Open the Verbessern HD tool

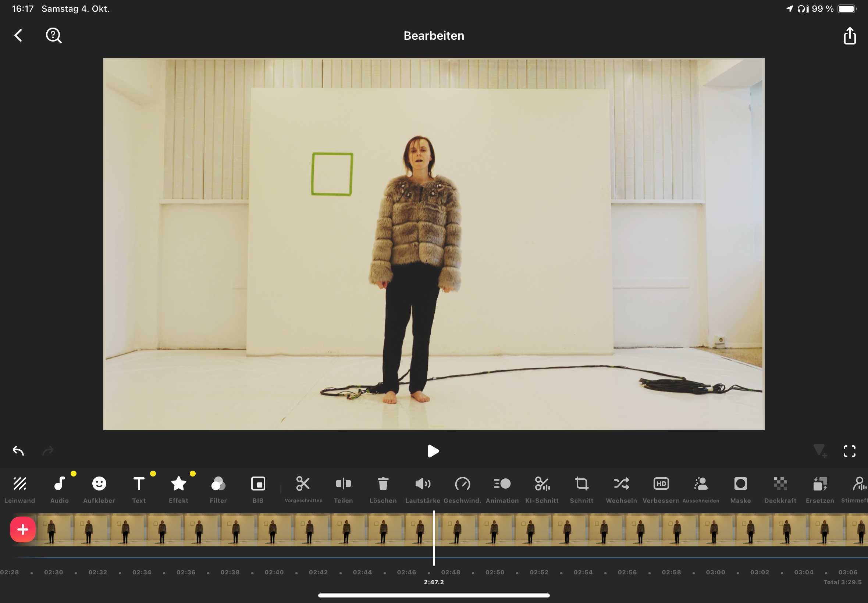pos(661,490)
